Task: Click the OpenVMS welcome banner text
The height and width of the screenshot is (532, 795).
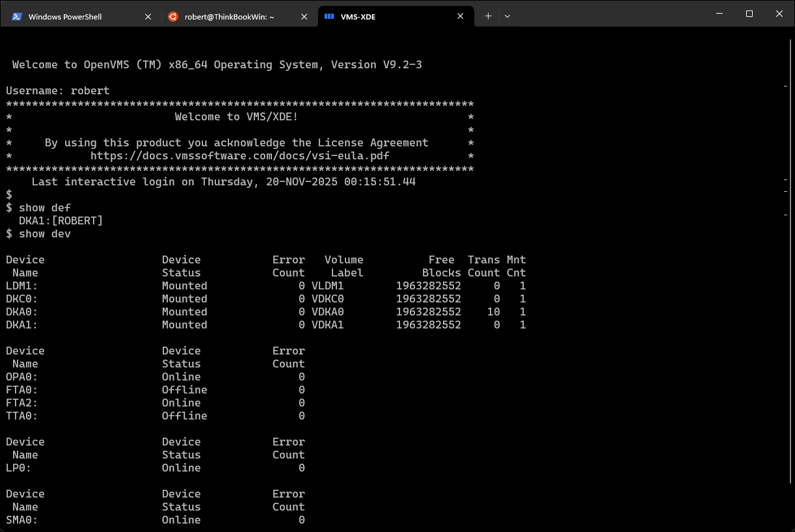Action: (216, 64)
